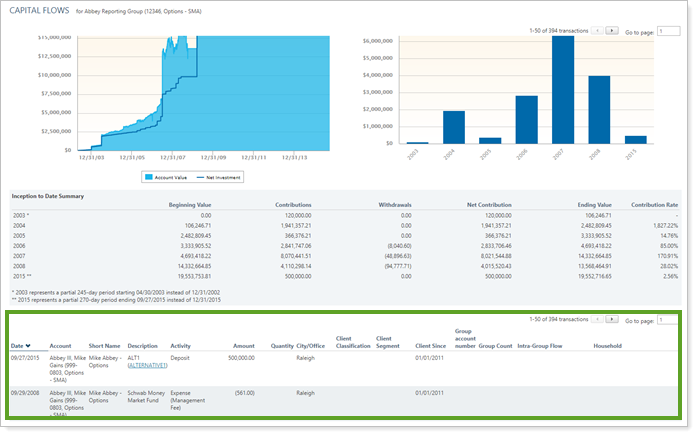Click the Household column header

click(x=606, y=346)
